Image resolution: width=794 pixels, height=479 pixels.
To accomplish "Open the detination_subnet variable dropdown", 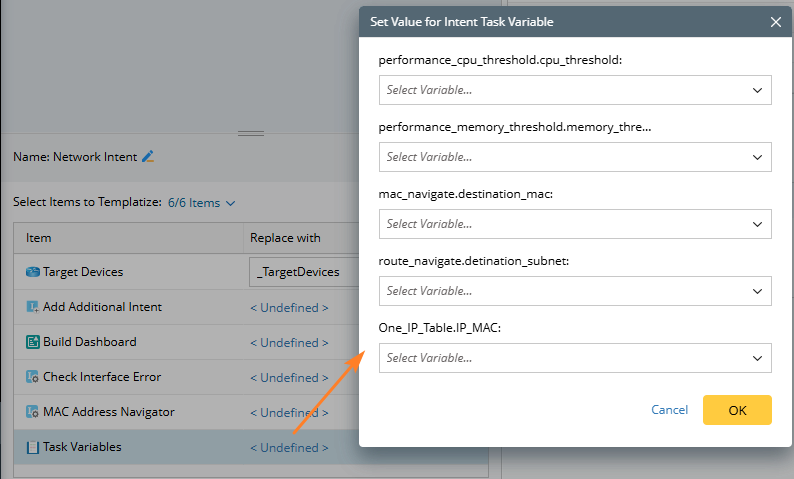I will (574, 291).
